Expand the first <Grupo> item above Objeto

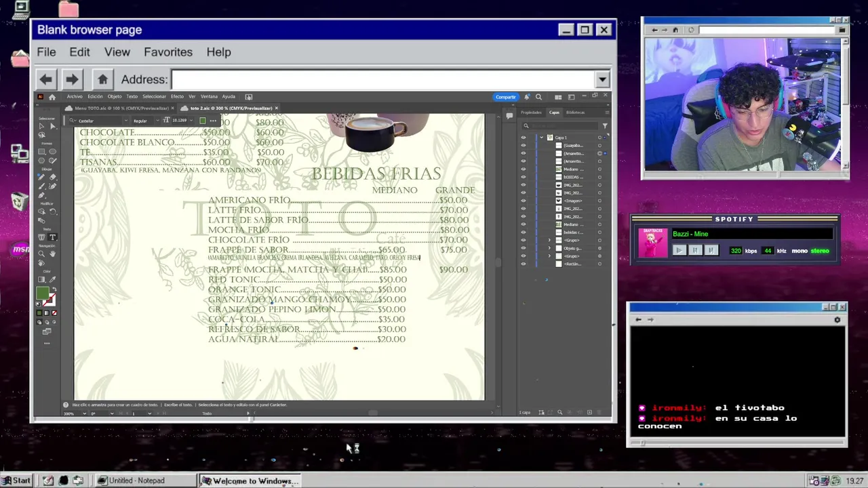549,241
